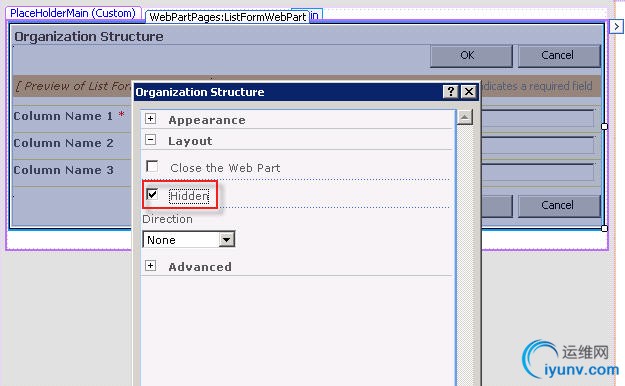
Task: Click the bottom Cancel button in web part
Action: pyautogui.click(x=559, y=206)
